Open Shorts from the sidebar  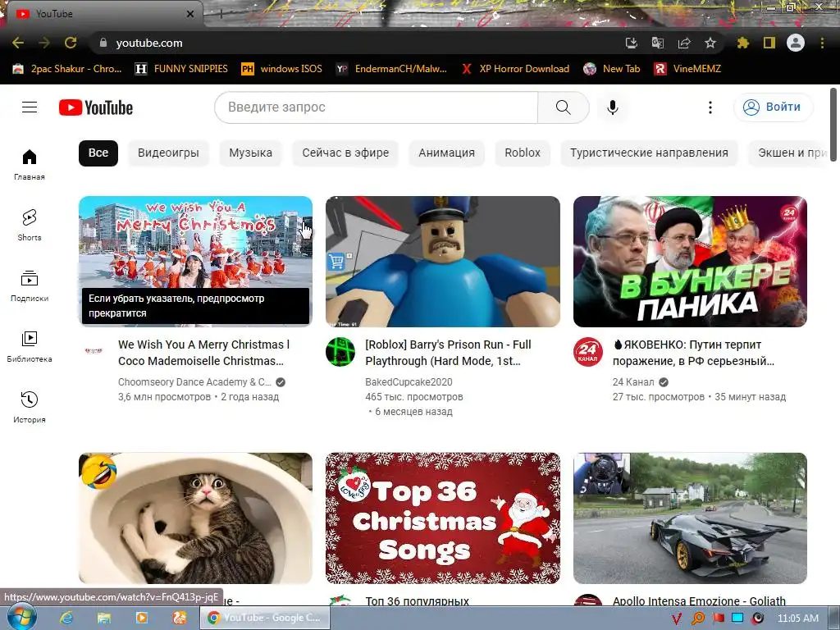[30, 225]
